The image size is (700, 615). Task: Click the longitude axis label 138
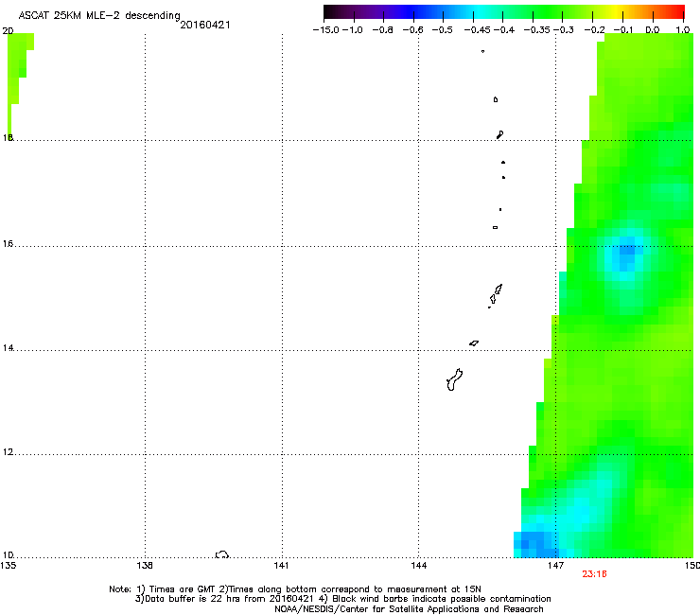click(x=145, y=566)
